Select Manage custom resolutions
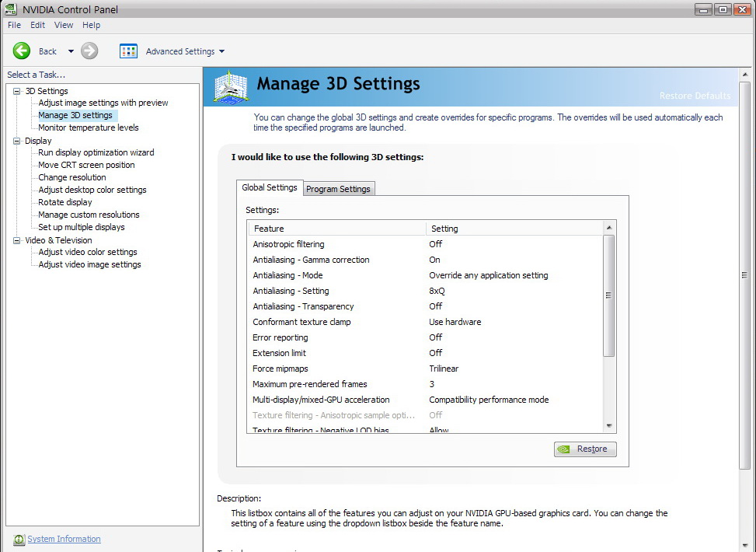 coord(89,215)
